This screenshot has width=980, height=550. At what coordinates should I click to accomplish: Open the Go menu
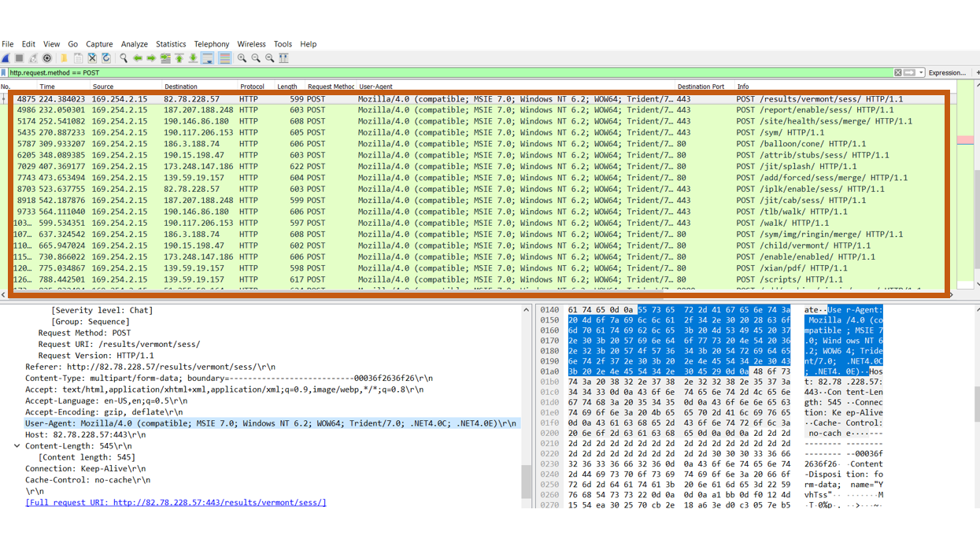[72, 44]
